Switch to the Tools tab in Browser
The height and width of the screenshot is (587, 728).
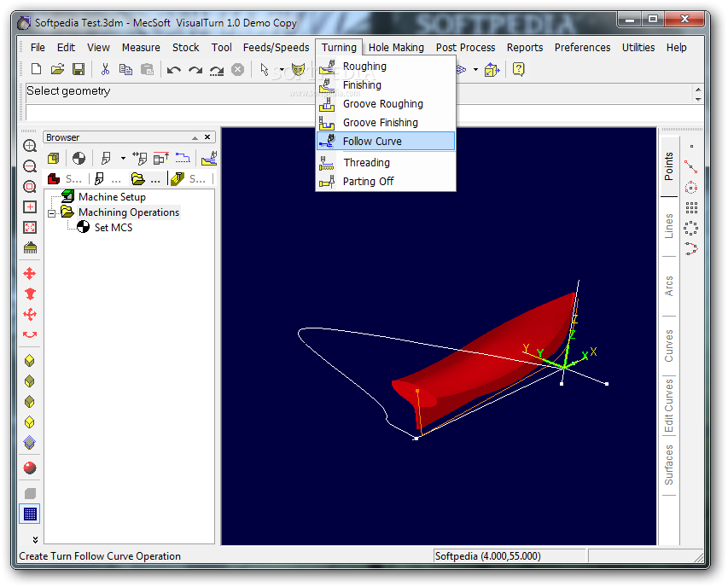click(108, 179)
